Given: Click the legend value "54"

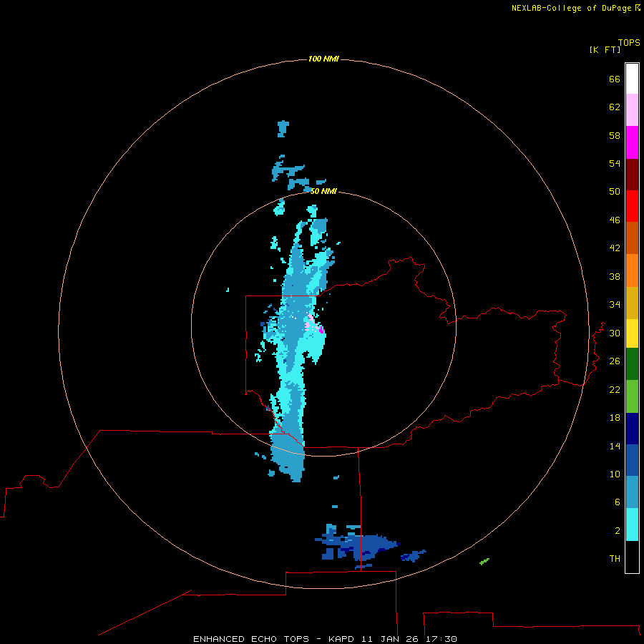Looking at the screenshot, I should (x=615, y=163).
